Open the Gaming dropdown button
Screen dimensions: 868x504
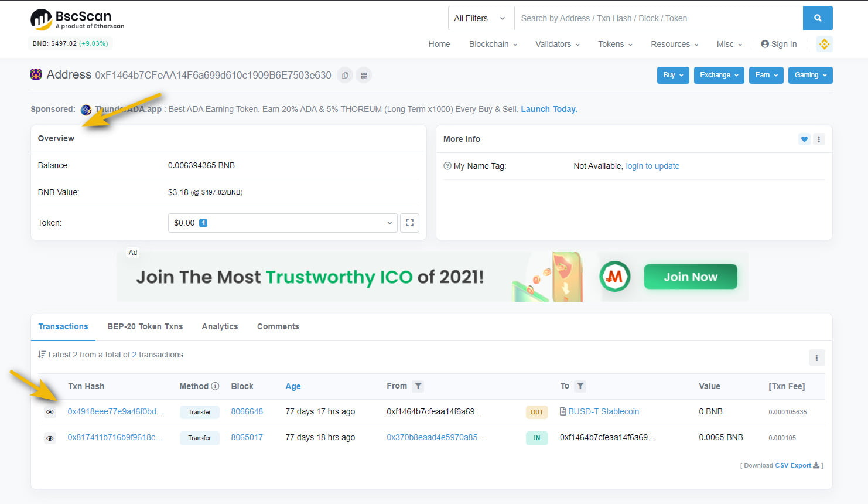pyautogui.click(x=811, y=75)
